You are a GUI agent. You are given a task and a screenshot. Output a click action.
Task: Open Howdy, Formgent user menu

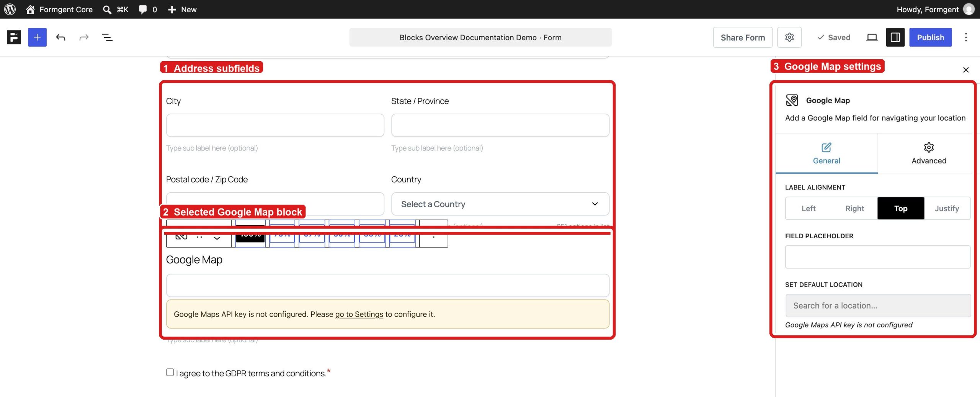935,9
